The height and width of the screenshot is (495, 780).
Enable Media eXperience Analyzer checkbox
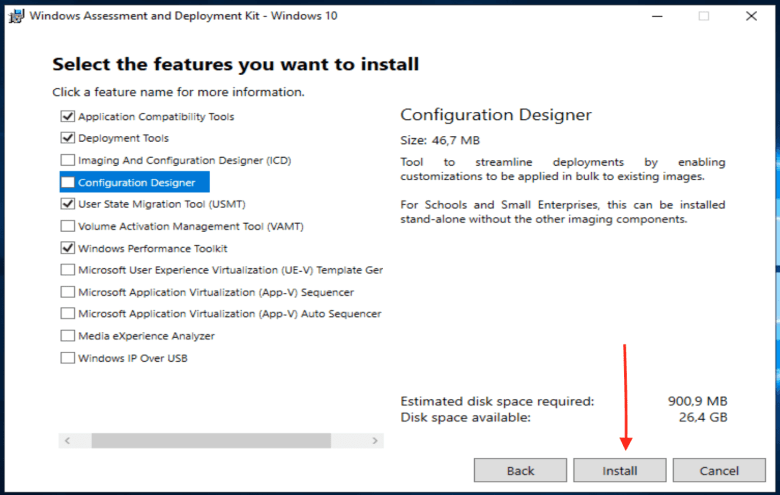[68, 336]
